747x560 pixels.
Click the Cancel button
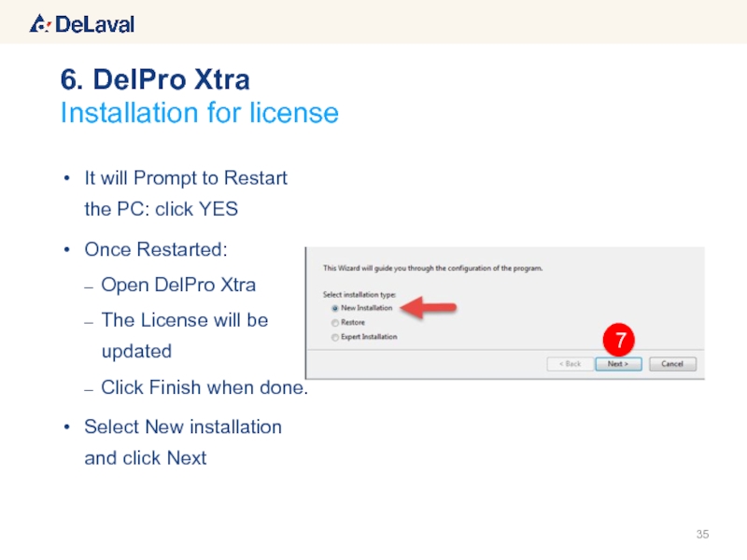pos(672,363)
